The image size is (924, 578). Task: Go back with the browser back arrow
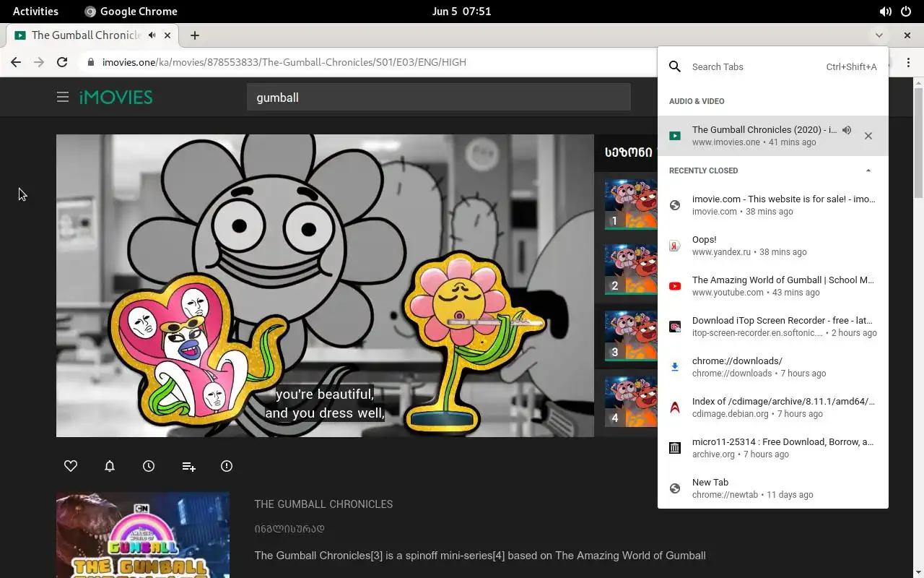click(x=16, y=62)
